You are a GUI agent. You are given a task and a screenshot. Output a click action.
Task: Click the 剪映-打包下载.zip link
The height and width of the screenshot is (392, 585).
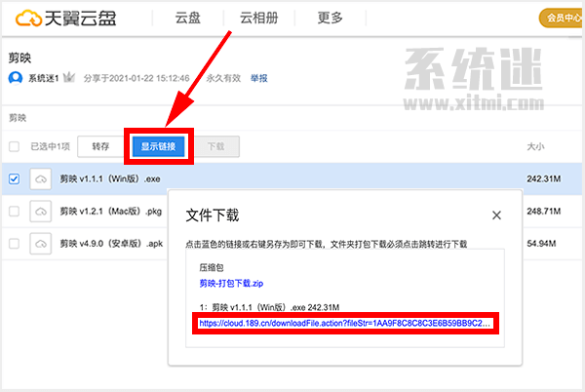pos(231,283)
